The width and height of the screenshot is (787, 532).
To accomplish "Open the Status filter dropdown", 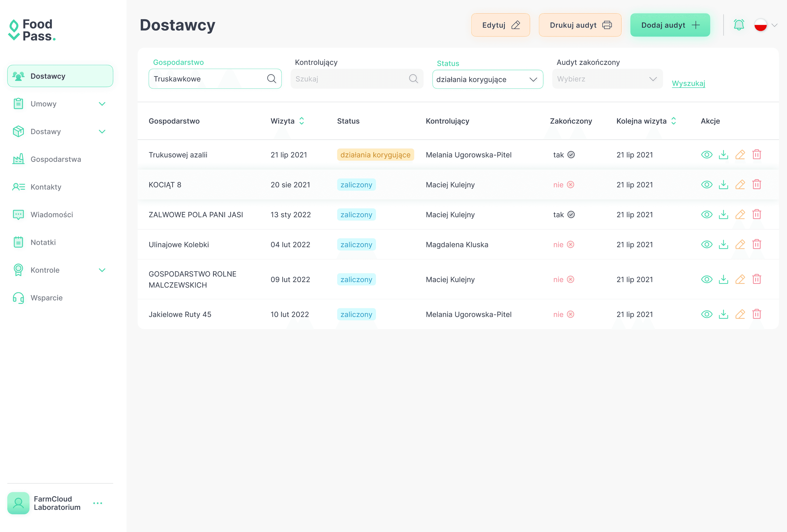I will point(487,80).
